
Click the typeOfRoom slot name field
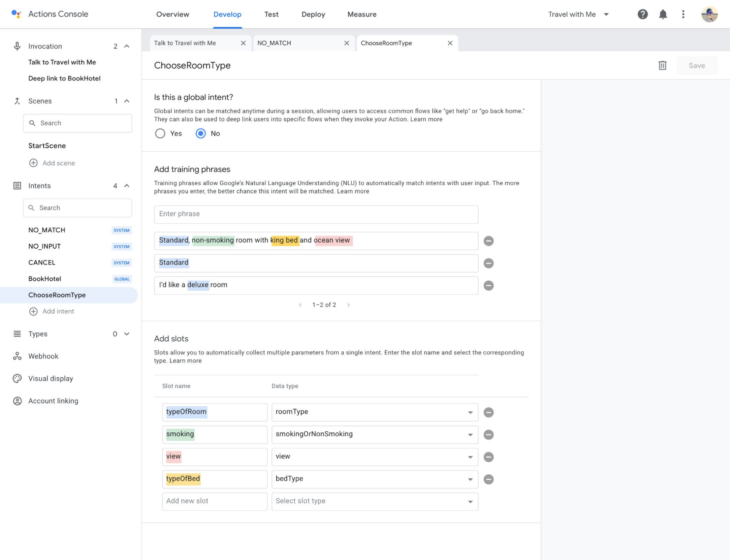(x=214, y=412)
